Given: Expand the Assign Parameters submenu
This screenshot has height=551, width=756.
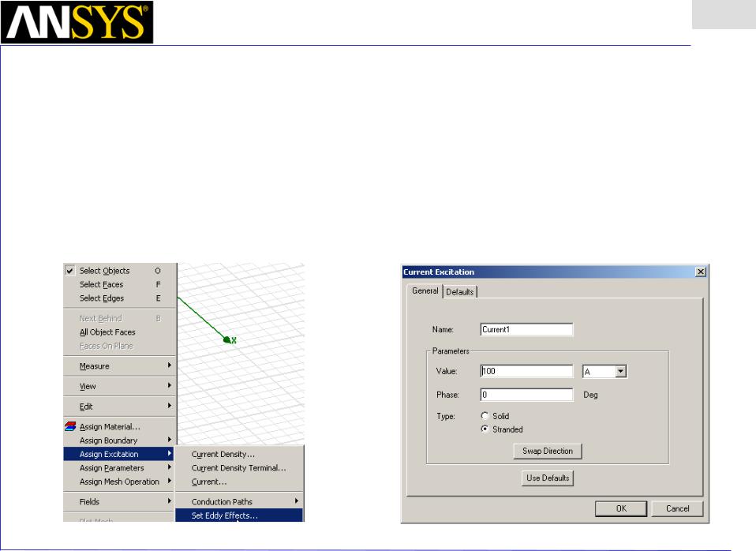Looking at the screenshot, I should coord(118,467).
